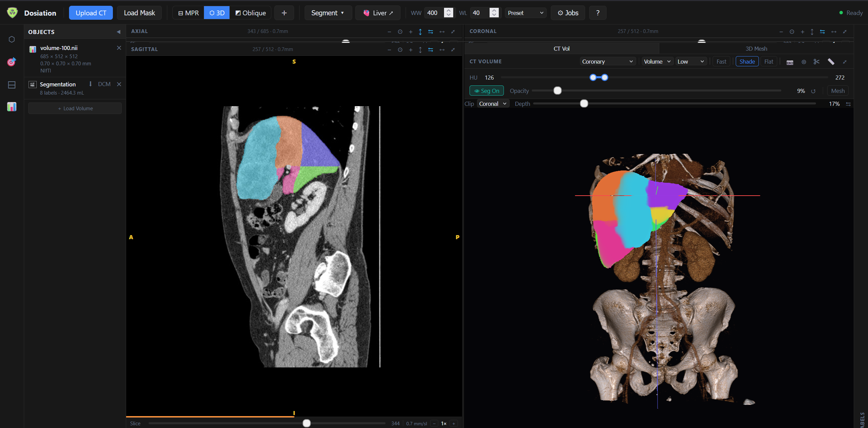Click the Load Volume button
Screen dimensions: 868x428
(75, 109)
